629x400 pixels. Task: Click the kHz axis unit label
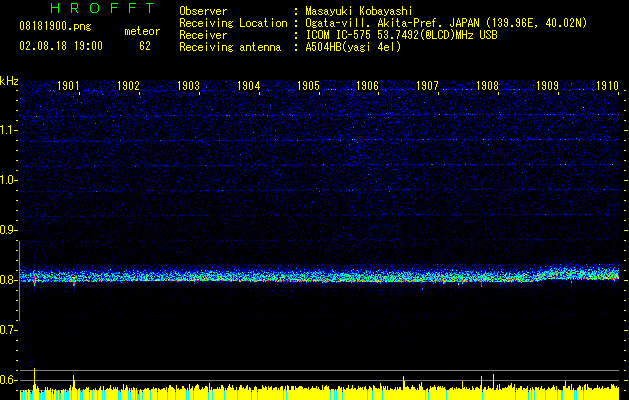tap(9, 79)
